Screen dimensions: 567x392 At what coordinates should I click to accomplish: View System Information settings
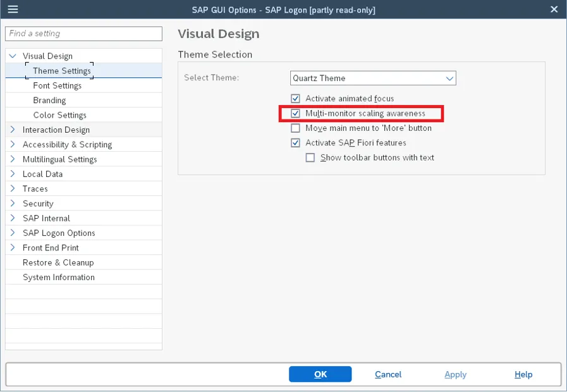click(x=59, y=277)
